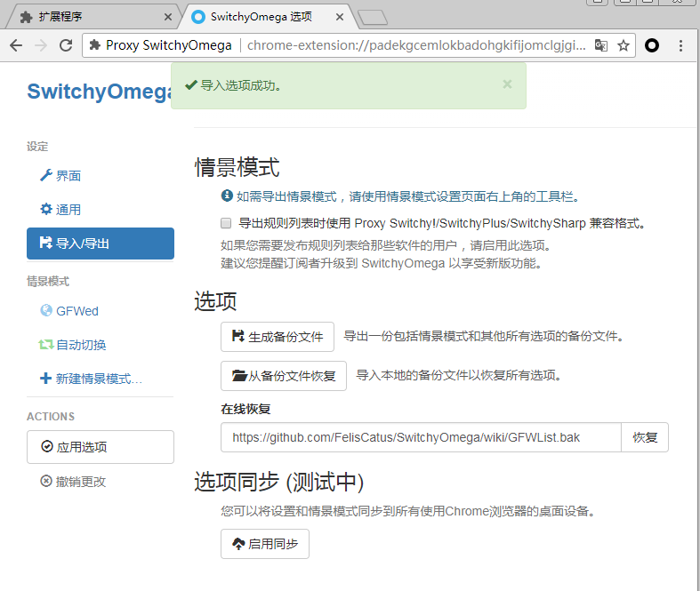
Task: Click the SwitchyOmega title logo
Action: click(x=100, y=91)
